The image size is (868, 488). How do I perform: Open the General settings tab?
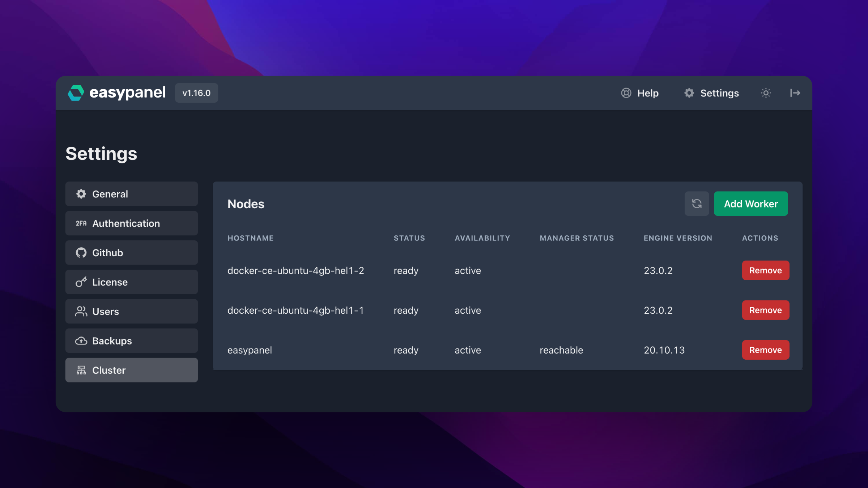coord(132,194)
